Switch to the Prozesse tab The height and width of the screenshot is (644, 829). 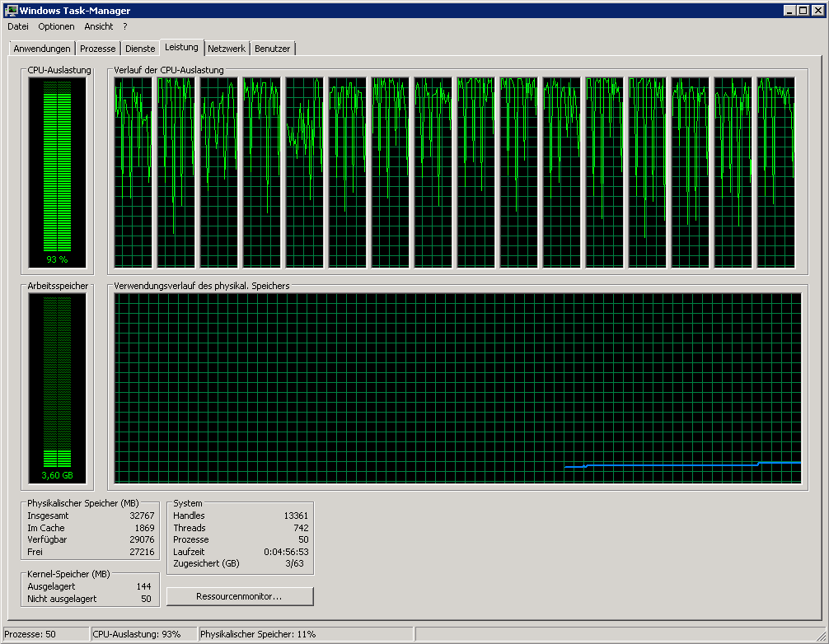[x=98, y=49]
